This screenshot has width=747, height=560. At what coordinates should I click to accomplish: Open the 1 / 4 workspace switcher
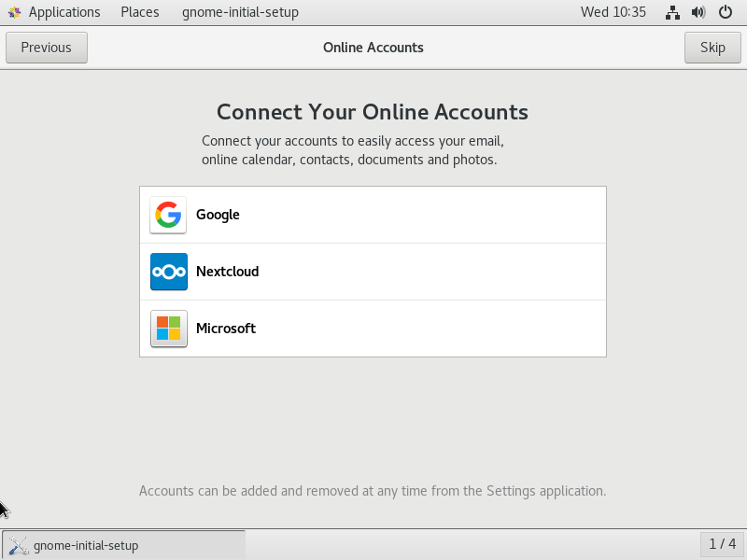(x=722, y=544)
